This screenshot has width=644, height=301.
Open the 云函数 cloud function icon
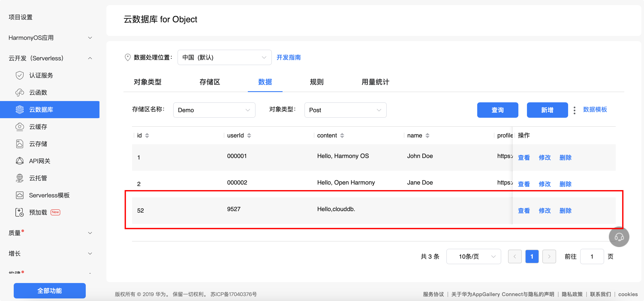point(20,93)
